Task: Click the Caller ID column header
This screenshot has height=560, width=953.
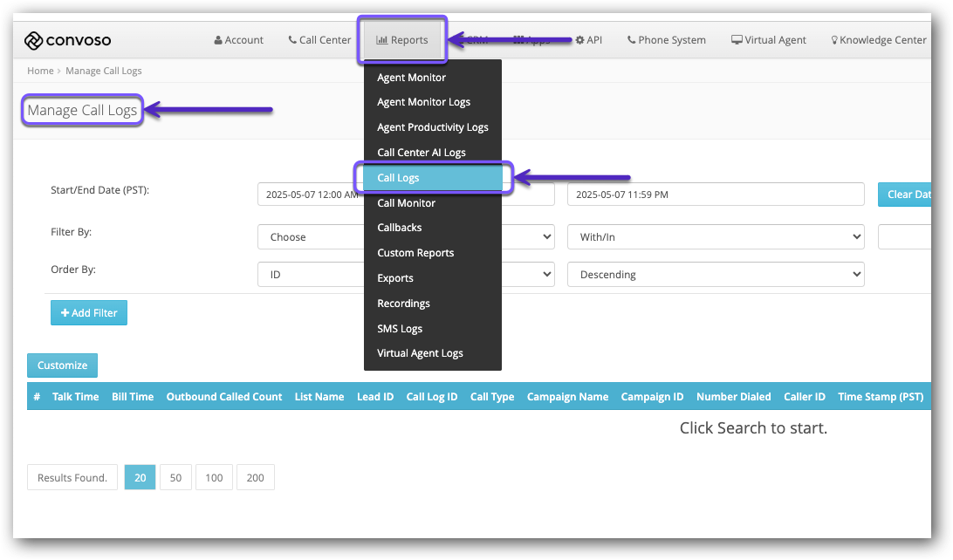Action: pos(804,397)
